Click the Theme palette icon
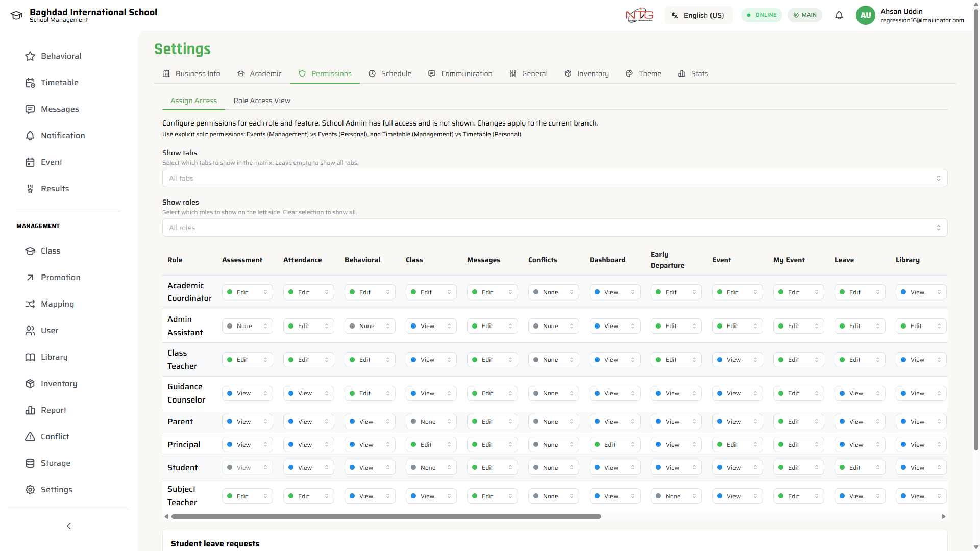 (x=629, y=74)
